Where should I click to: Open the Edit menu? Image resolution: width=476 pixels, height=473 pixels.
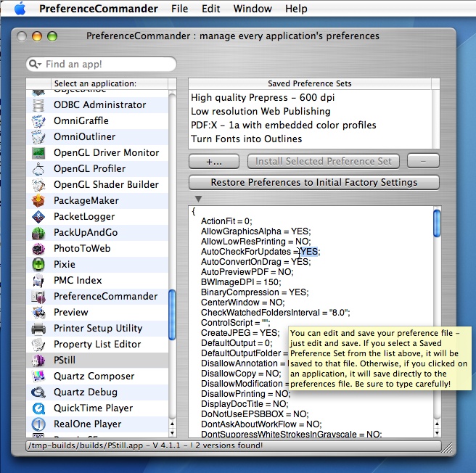(x=210, y=9)
